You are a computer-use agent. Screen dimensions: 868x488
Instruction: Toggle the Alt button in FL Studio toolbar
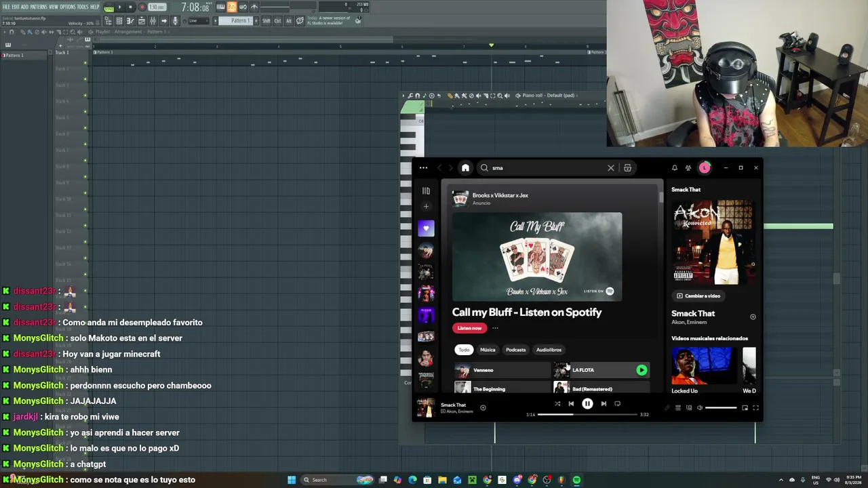pos(288,21)
